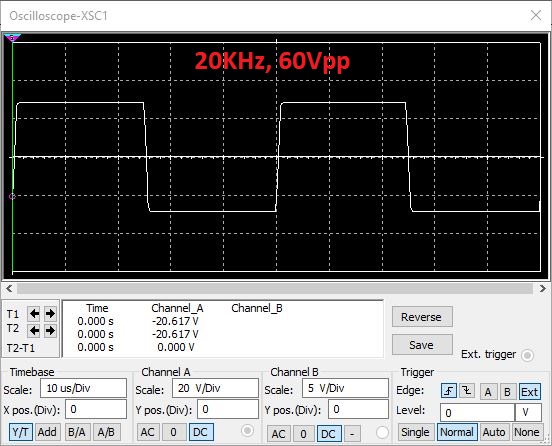The image size is (552, 446).
Task: Move T2 cursor right arrow
Action: click(50, 330)
